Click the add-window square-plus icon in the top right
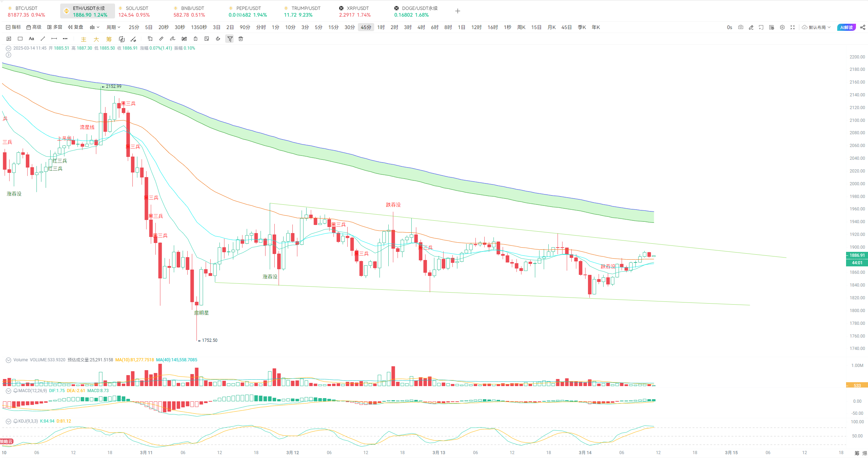The width and height of the screenshot is (868, 458). point(761,27)
